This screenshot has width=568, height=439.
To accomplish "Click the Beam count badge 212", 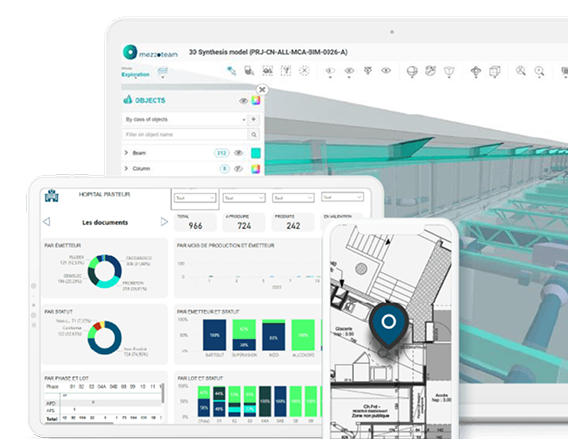I will tap(222, 153).
